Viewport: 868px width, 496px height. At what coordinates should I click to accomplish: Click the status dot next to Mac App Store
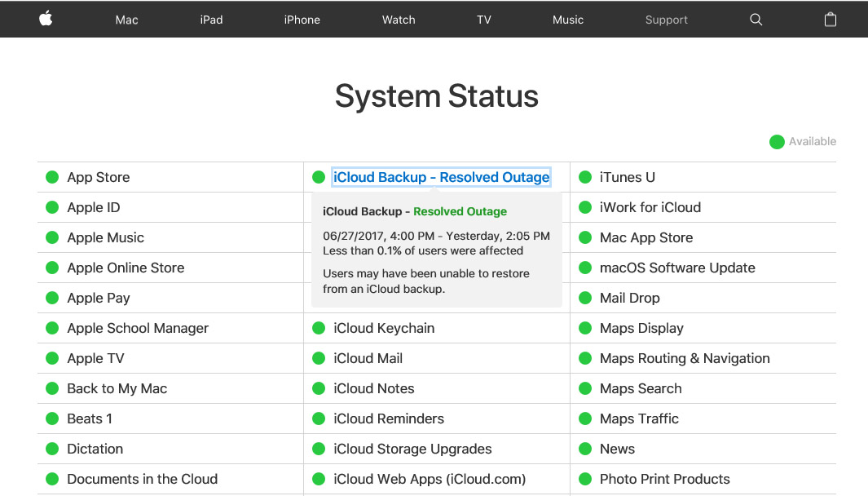click(x=585, y=237)
